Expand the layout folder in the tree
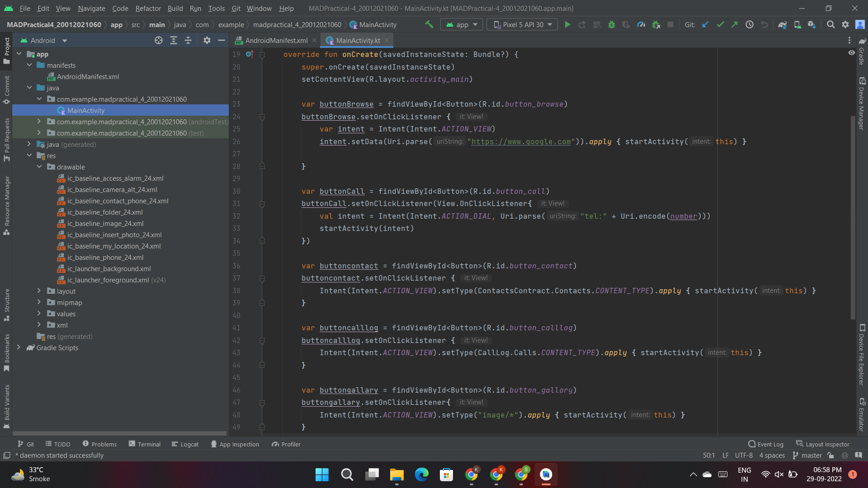 click(39, 291)
